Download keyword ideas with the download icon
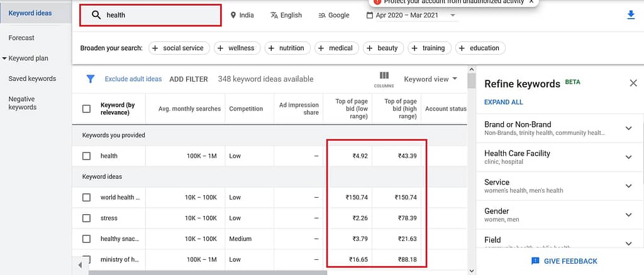 [x=631, y=15]
